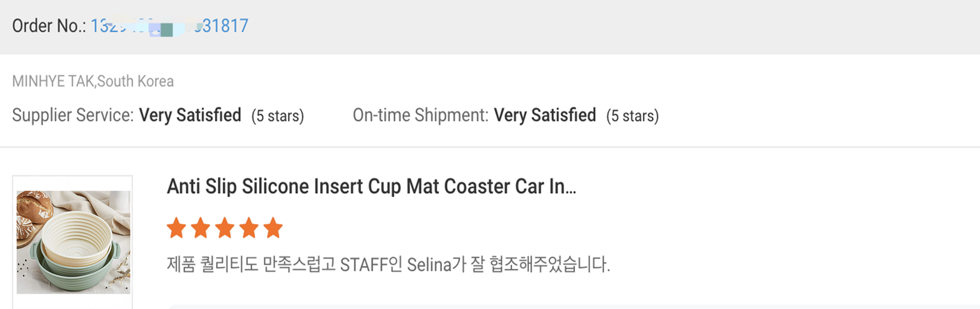Click the second orange rating star
Viewport: 980px width, 309px height.
[x=200, y=228]
